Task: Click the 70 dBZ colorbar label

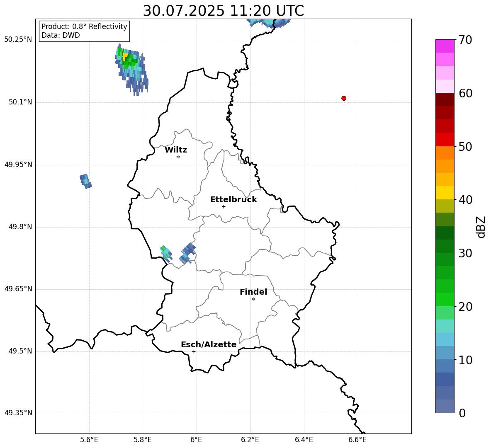Action: click(x=465, y=40)
